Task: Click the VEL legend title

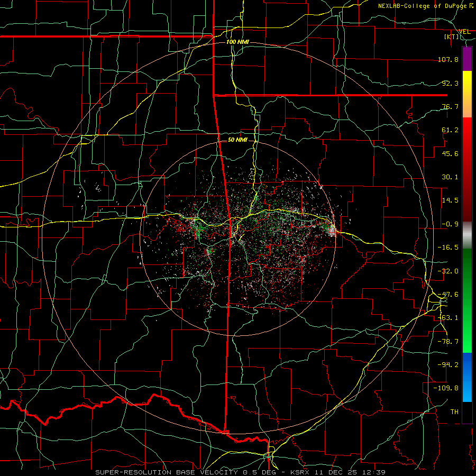Action: point(464,31)
